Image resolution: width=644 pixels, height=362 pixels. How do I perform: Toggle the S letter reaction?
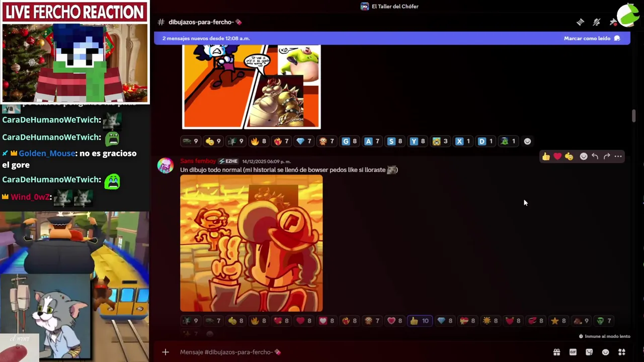[x=394, y=141]
